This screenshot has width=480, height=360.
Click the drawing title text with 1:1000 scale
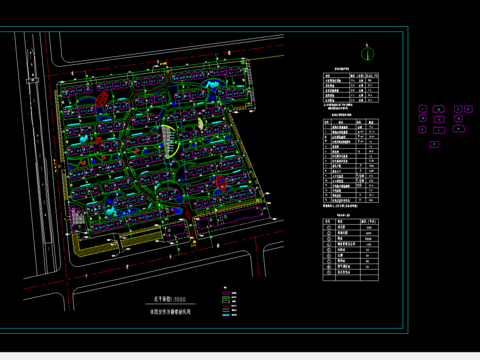click(x=170, y=299)
